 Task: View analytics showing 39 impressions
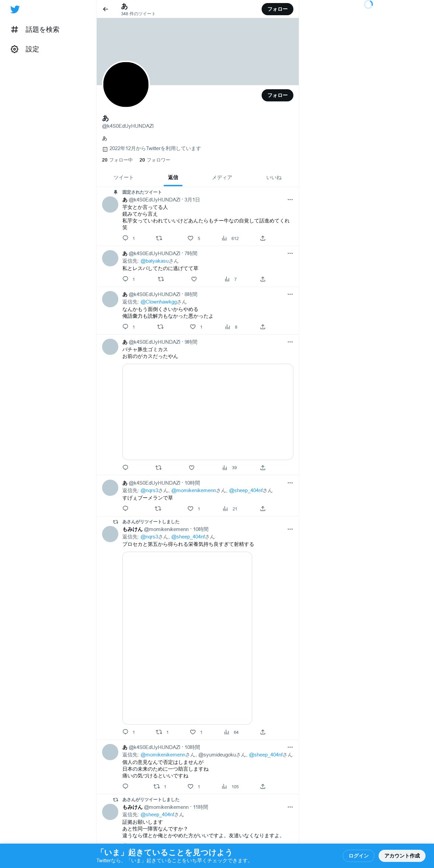point(230,468)
